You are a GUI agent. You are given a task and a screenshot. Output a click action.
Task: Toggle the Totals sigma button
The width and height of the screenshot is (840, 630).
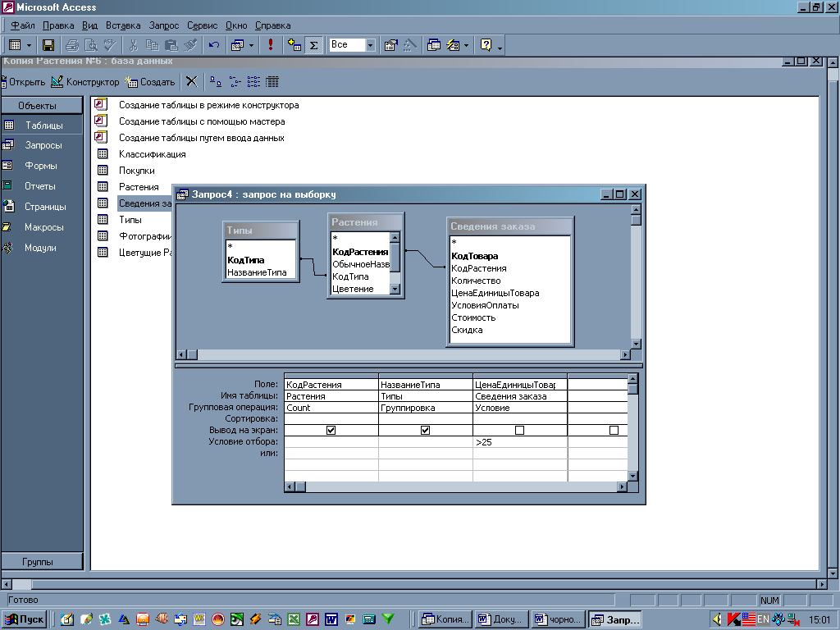[314, 45]
